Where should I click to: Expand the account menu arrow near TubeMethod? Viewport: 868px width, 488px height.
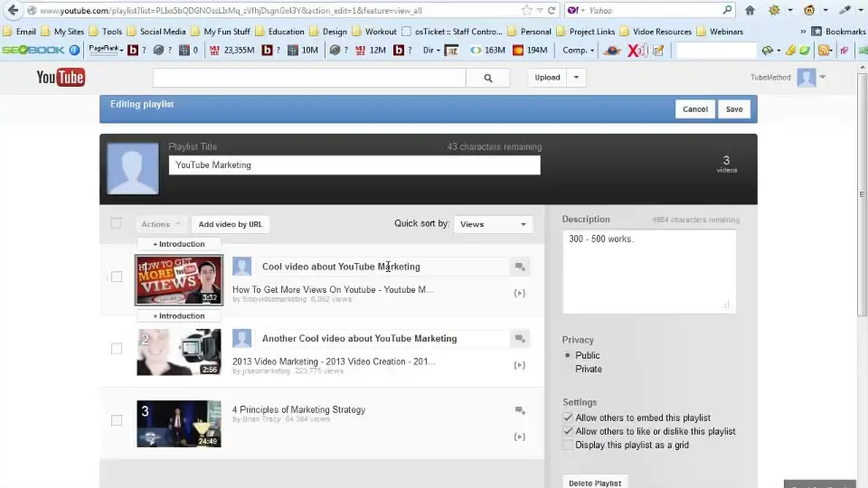tap(823, 77)
